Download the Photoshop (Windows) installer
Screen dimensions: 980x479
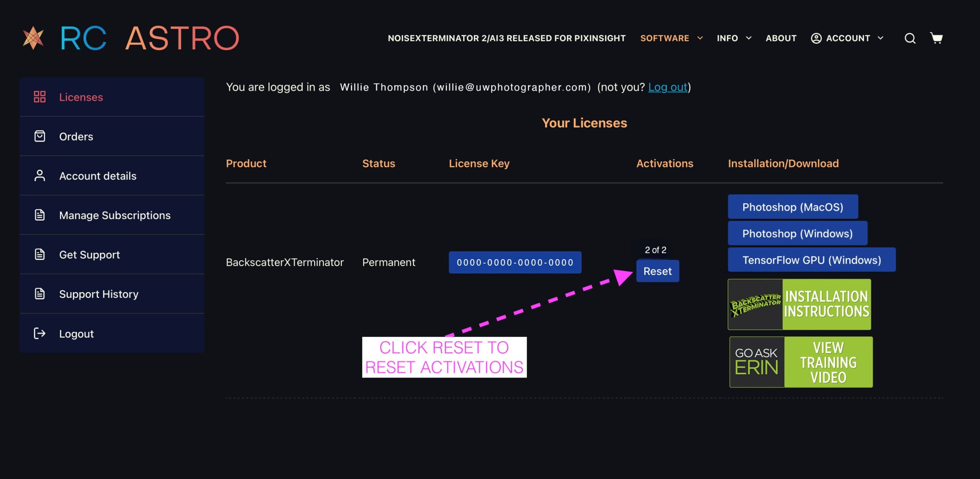(x=797, y=233)
